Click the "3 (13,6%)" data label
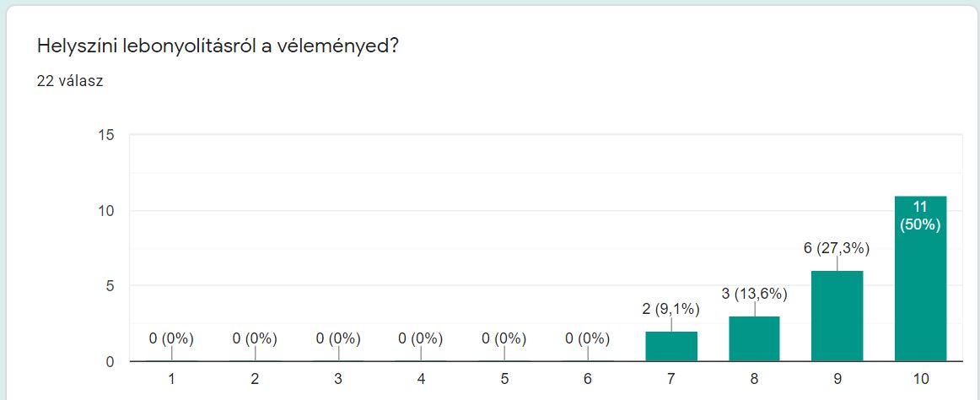This screenshot has width=980, height=400. click(754, 294)
